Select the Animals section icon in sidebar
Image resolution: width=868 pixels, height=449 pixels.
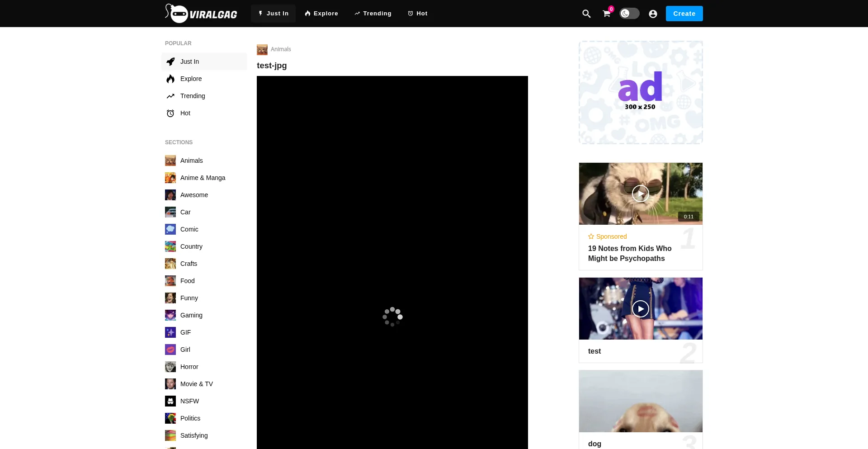point(170,161)
